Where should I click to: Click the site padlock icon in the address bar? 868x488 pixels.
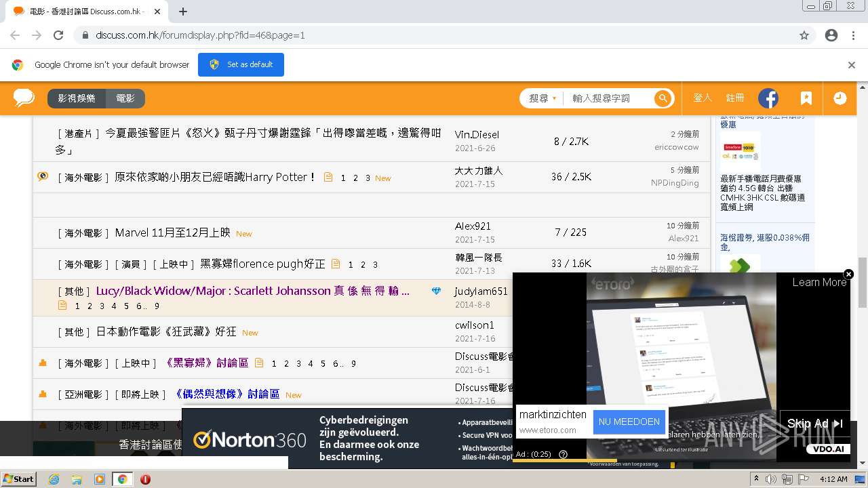[x=85, y=35]
